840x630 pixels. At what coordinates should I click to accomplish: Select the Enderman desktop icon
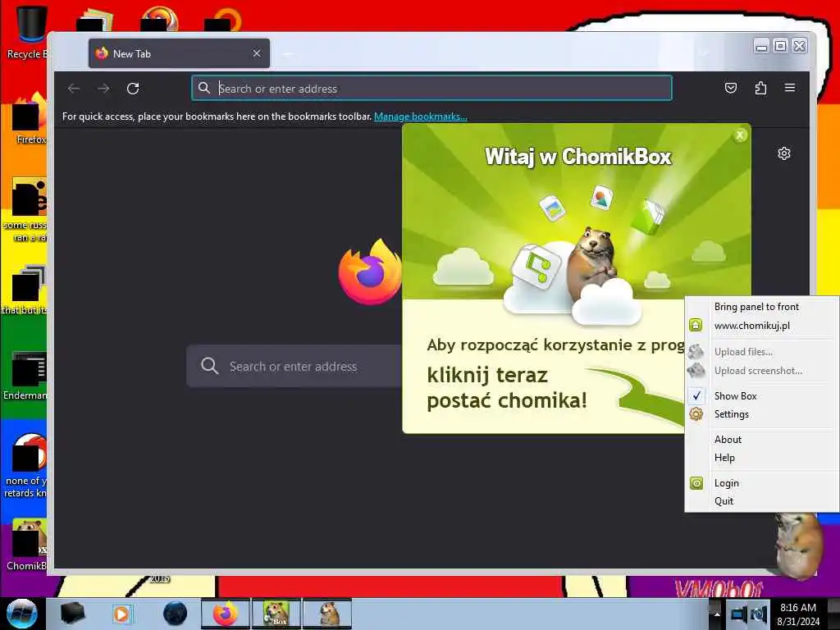[27, 375]
